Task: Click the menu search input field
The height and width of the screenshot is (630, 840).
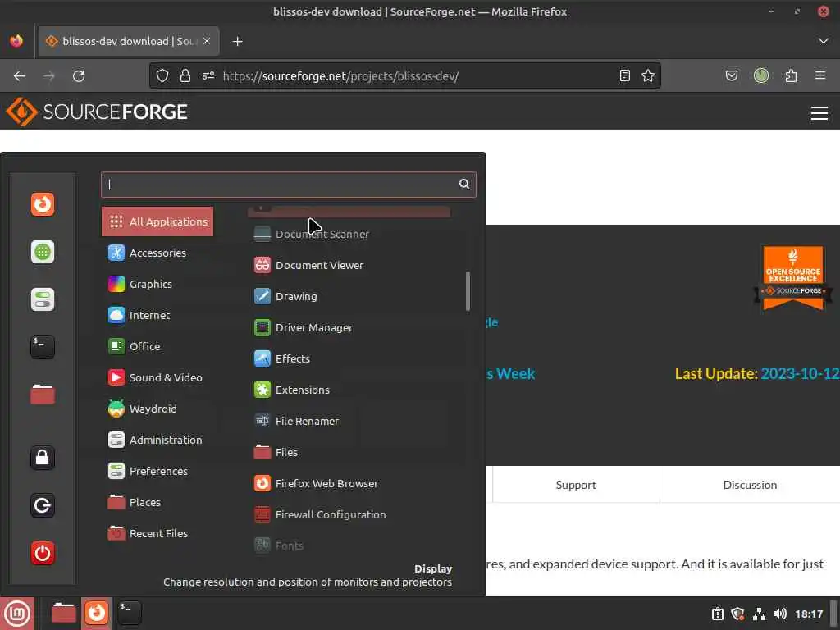Action: coord(288,185)
